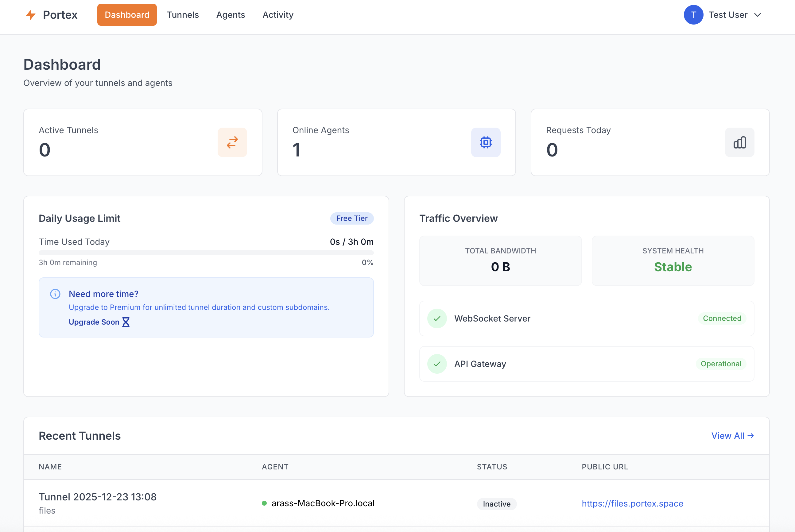Click the Inactive status badge

497,504
